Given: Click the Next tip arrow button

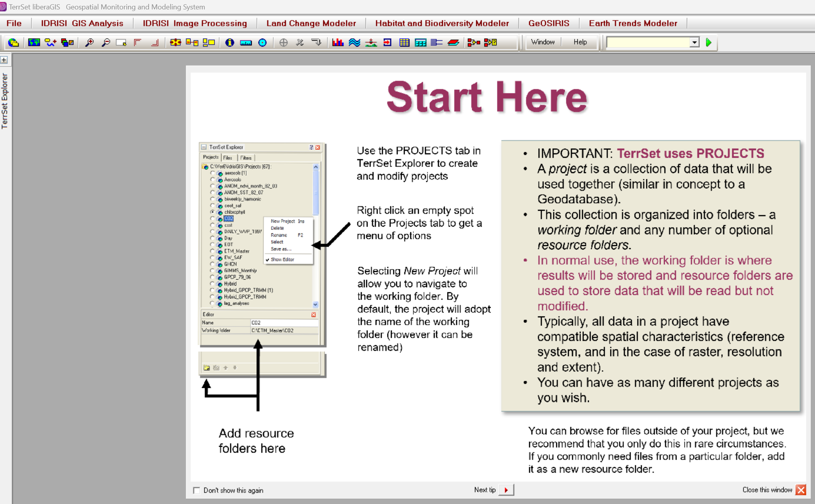Looking at the screenshot, I should (x=506, y=490).
